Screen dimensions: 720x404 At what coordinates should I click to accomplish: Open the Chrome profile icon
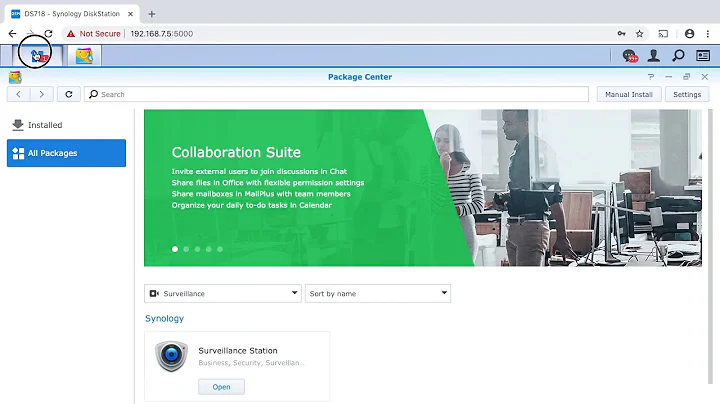pyautogui.click(x=689, y=34)
